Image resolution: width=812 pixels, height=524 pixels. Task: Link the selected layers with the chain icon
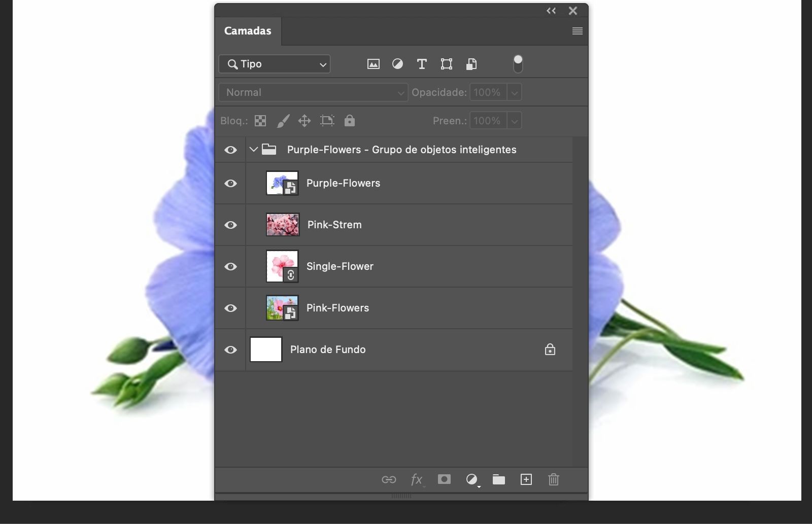[x=389, y=480]
